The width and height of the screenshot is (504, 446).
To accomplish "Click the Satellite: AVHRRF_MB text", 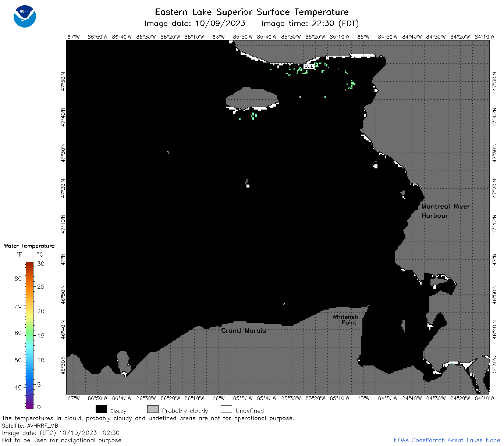I will (x=30, y=425).
